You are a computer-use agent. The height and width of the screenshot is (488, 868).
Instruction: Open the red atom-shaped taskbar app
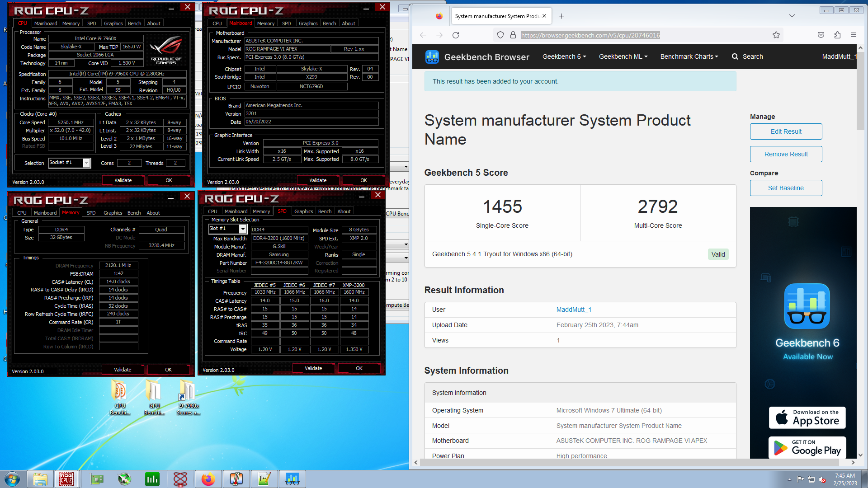pyautogui.click(x=180, y=479)
